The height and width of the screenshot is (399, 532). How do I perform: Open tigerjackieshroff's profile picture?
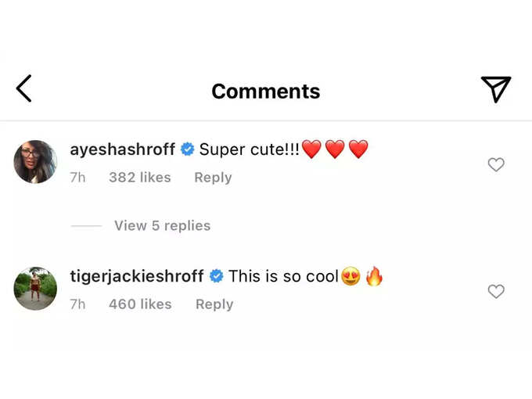pos(35,289)
